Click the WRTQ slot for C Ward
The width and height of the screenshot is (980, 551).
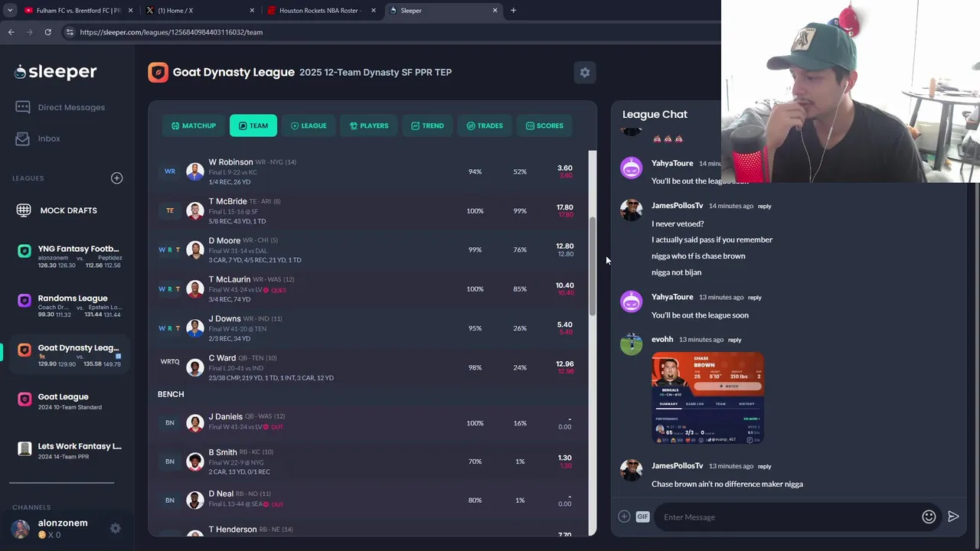tap(170, 362)
